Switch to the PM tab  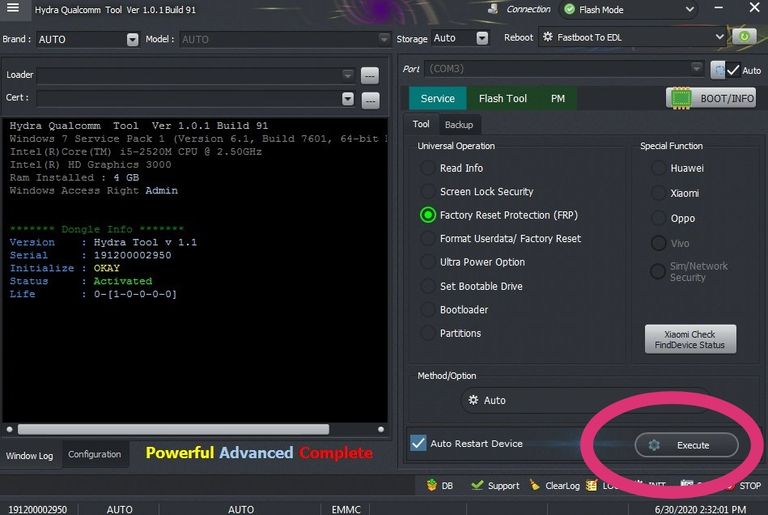557,98
